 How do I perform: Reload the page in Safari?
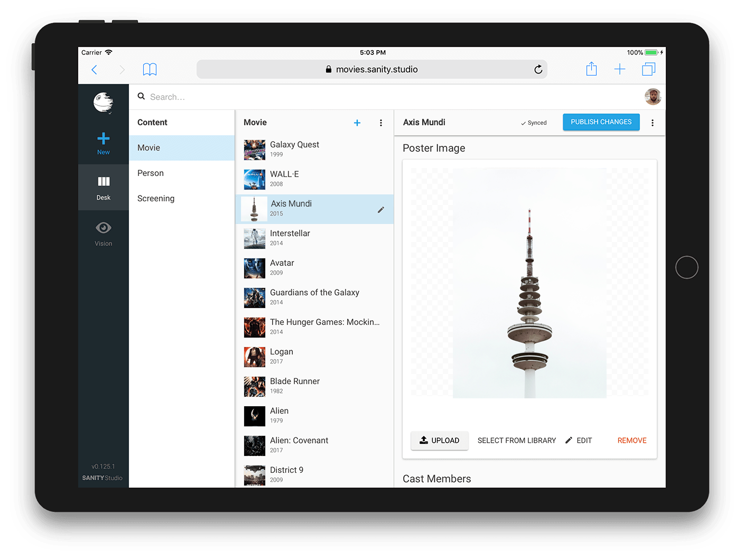click(538, 69)
